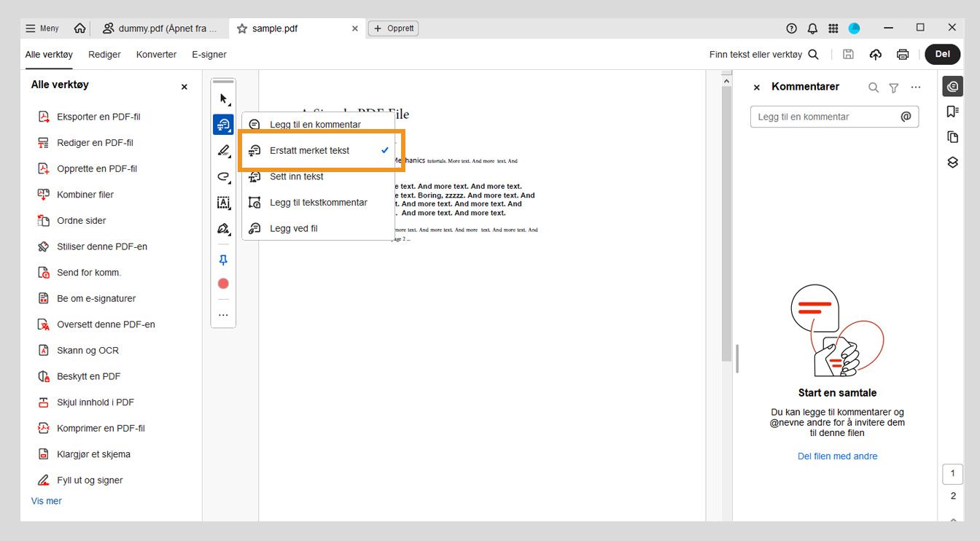This screenshot has height=541, width=980.
Task: Open the apps grid launcher
Action: click(x=833, y=28)
